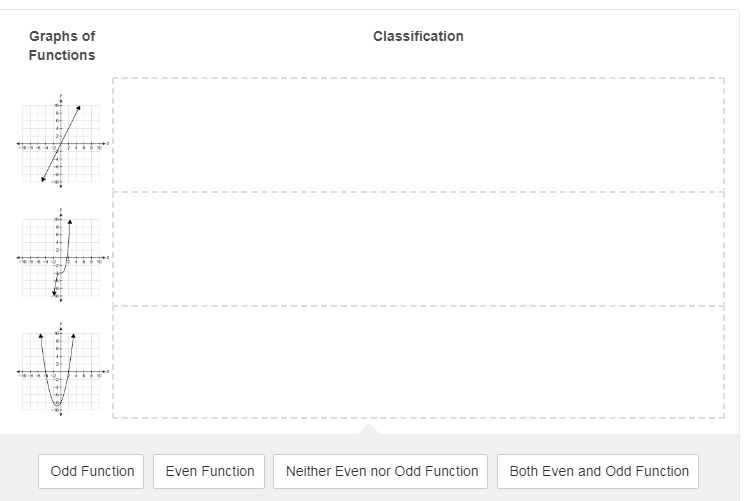This screenshot has height=501, width=755.
Task: Click the left arrowhead of the parabola
Action: [41, 335]
